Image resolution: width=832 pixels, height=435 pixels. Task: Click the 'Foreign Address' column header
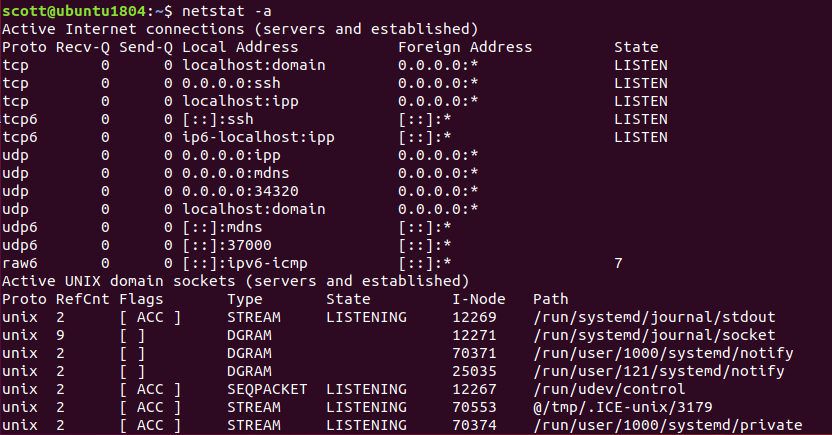[465, 47]
